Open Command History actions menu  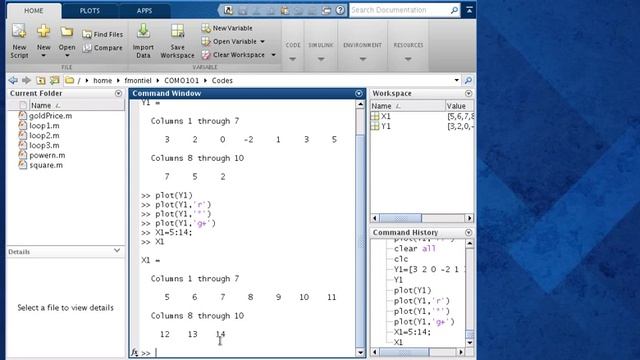click(x=469, y=232)
